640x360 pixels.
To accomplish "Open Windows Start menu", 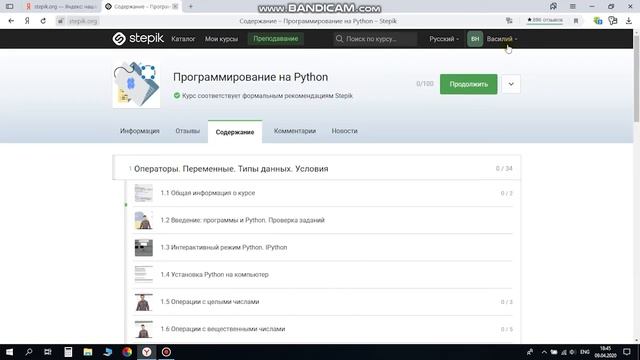I will pos(9,352).
